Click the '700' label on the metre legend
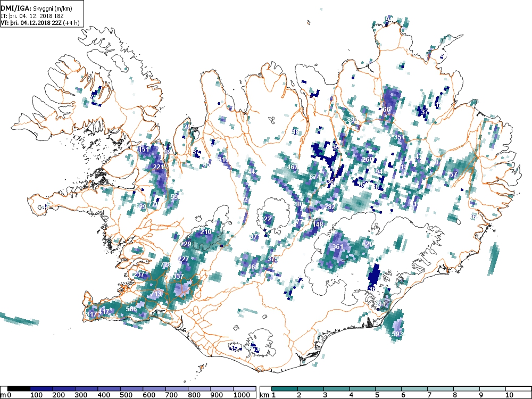Image resolution: width=532 pixels, height=399 pixels. coord(172,395)
